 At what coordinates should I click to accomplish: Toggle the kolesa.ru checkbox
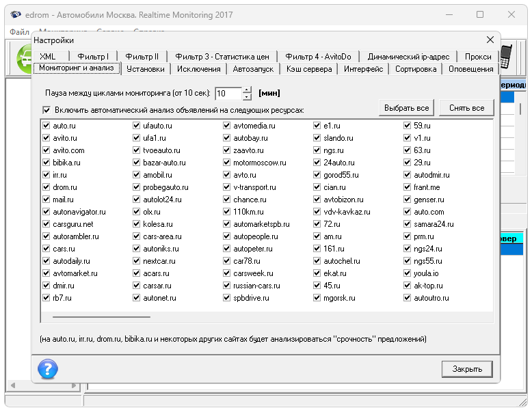136,224
